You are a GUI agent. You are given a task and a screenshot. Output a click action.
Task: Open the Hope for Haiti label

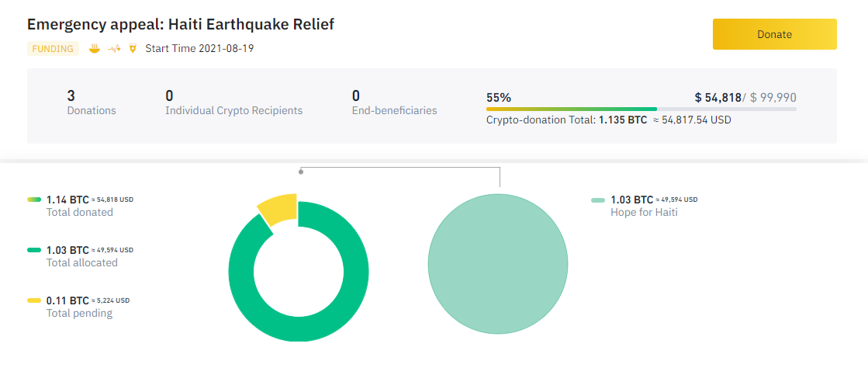(644, 212)
